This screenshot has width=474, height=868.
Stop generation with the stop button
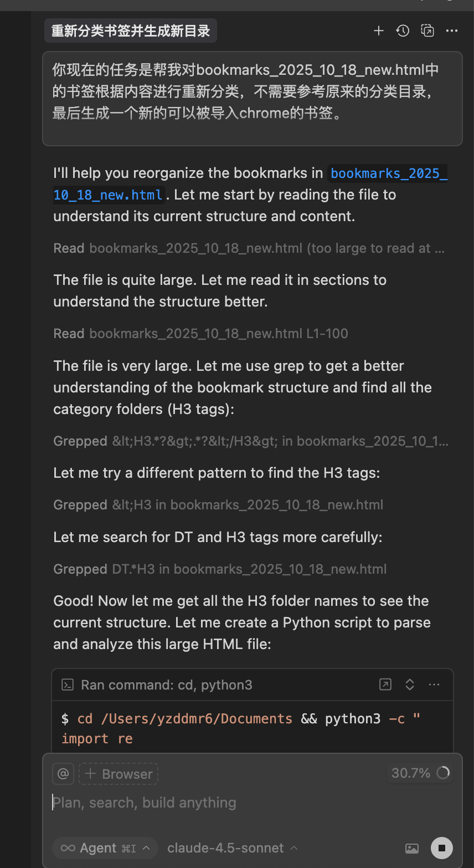coord(441,848)
